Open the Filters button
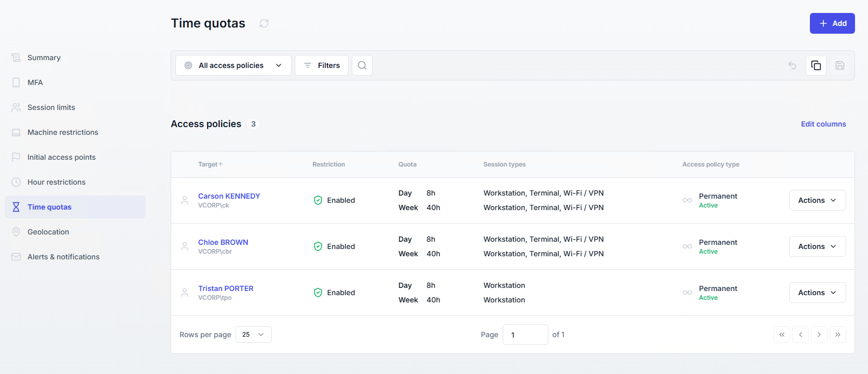Screen dimensions: 868x374 click(322, 65)
